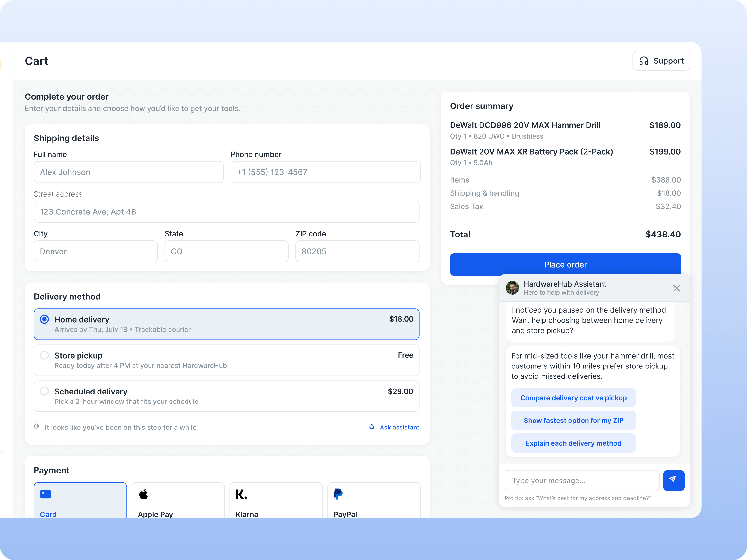Click the PayPal logo icon
Screen dimensions: 747x560
coord(338,494)
